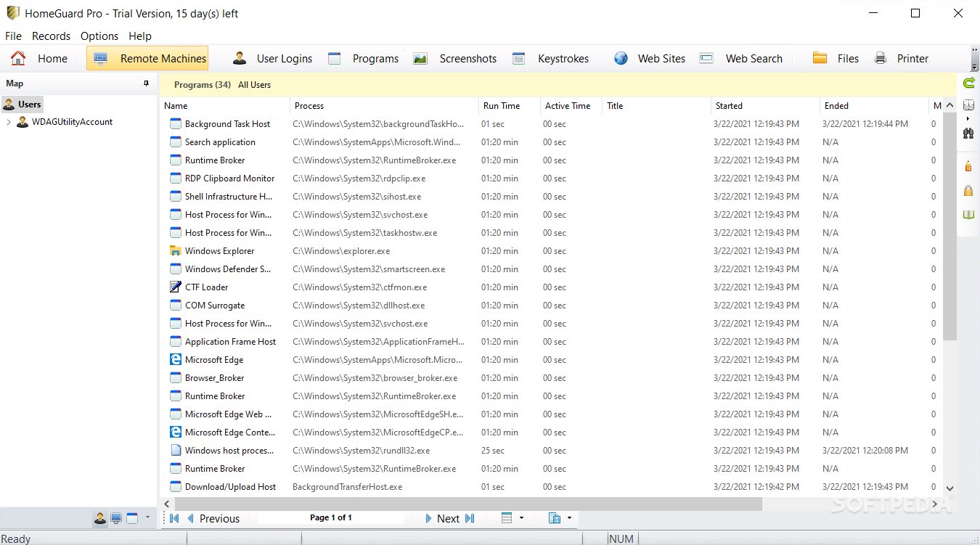Open the Home view
980x545 pixels.
click(39, 59)
